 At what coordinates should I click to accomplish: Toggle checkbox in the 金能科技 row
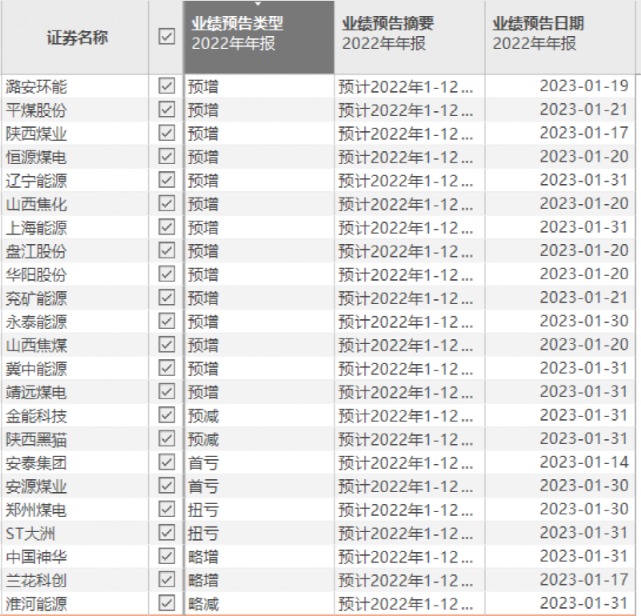coord(166,415)
